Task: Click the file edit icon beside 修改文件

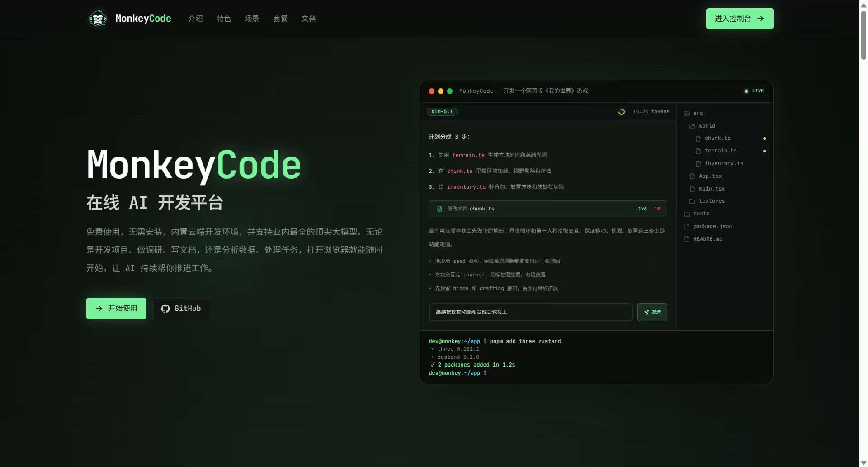Action: pos(439,209)
